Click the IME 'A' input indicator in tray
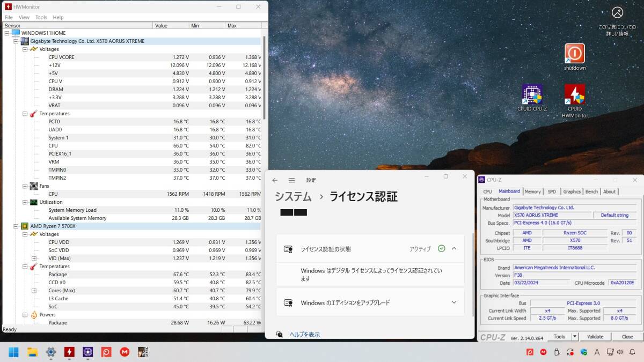Screen dimensions: 644x362 point(597,352)
